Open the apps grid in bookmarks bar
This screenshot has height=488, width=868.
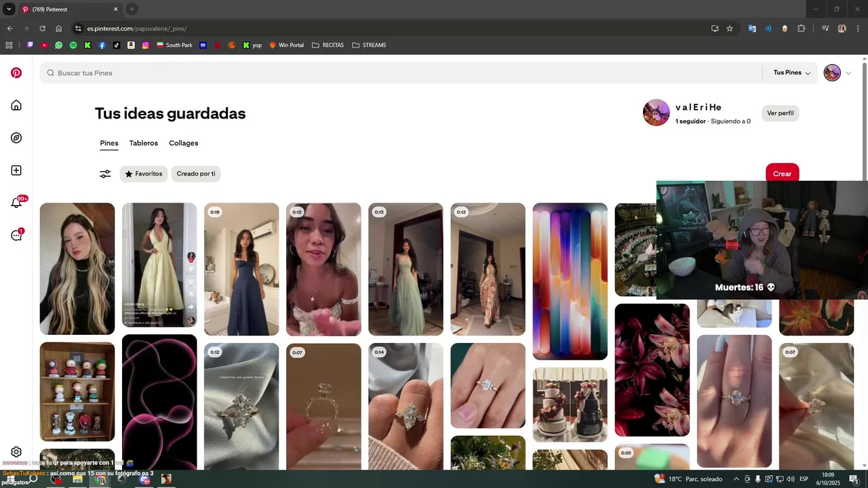(9, 45)
